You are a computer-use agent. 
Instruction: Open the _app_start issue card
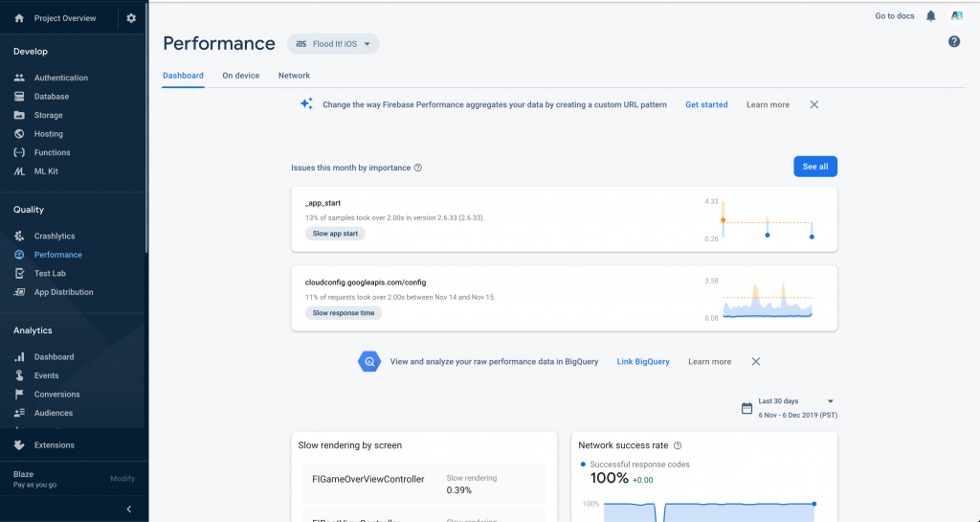click(565, 219)
